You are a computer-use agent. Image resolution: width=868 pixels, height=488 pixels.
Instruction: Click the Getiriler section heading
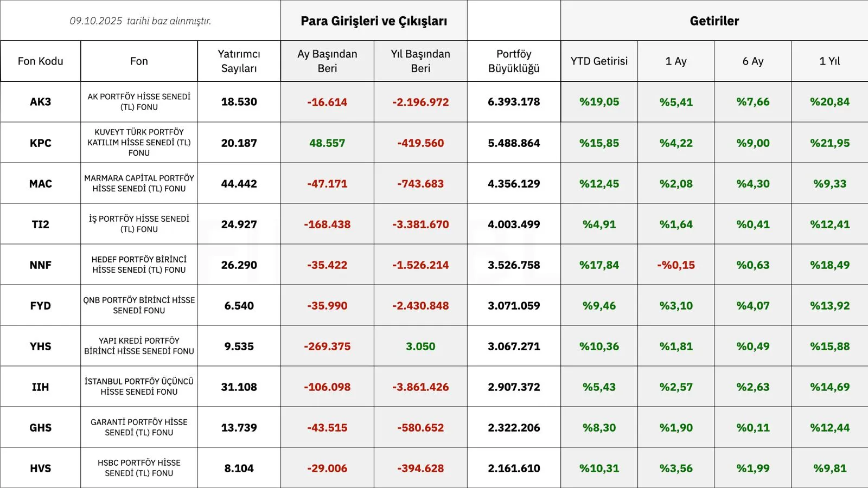714,21
